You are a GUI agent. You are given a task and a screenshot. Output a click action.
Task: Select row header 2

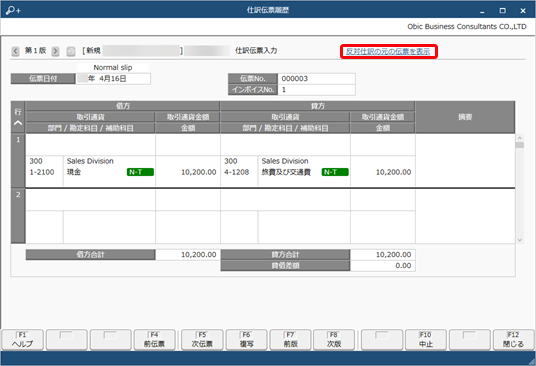(18, 216)
